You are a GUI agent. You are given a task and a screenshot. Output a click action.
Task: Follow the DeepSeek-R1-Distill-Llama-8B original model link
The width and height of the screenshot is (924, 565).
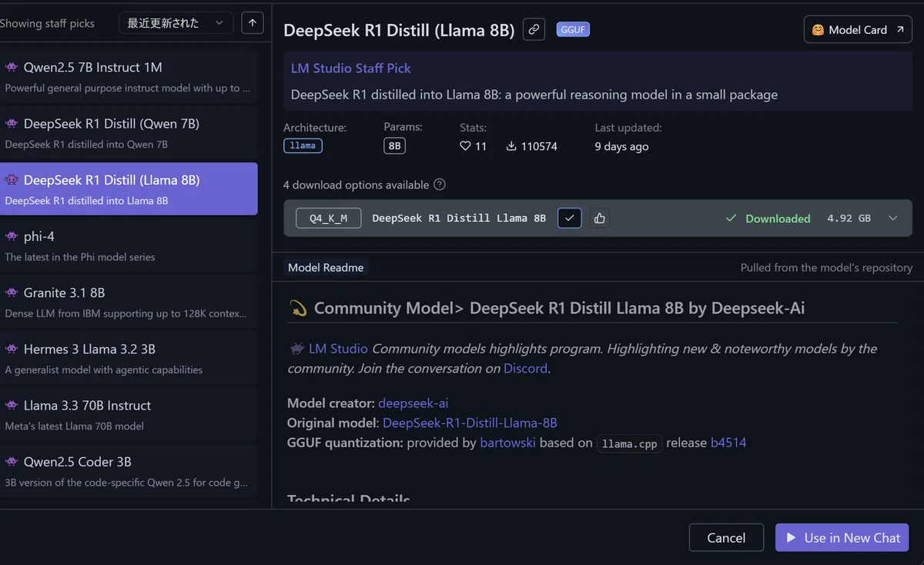pos(470,423)
